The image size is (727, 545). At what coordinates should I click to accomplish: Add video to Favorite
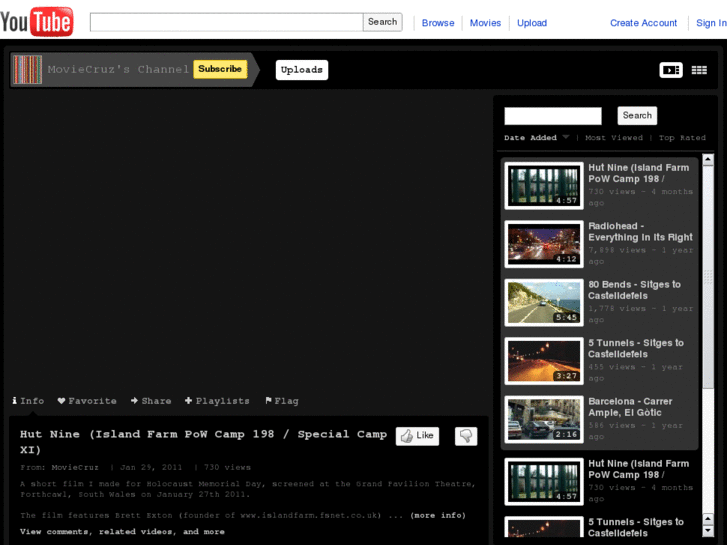tap(87, 401)
